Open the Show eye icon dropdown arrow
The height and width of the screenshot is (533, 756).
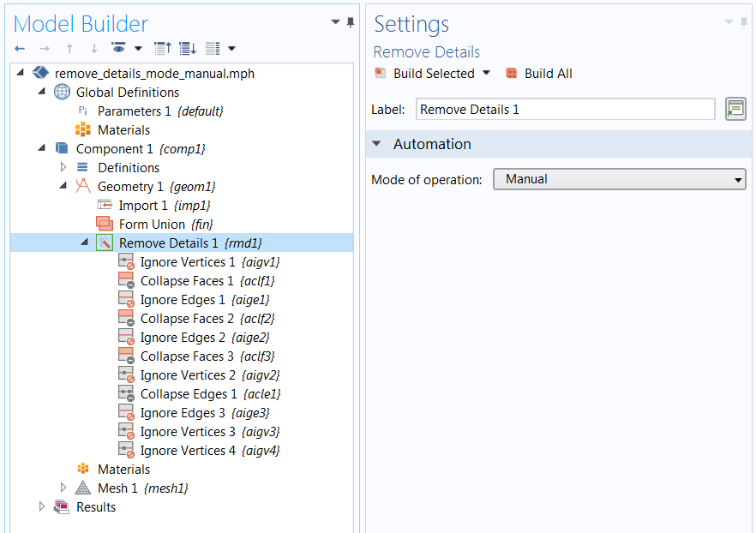pos(138,48)
